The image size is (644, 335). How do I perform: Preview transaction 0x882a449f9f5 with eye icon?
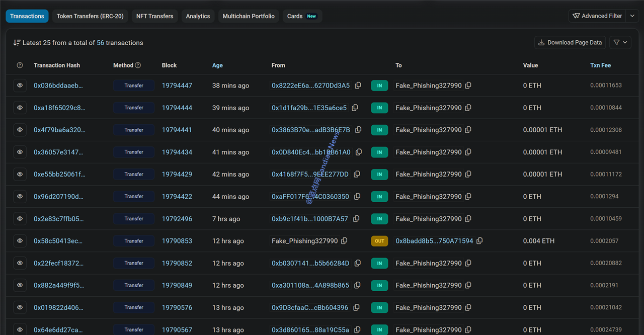(20, 285)
